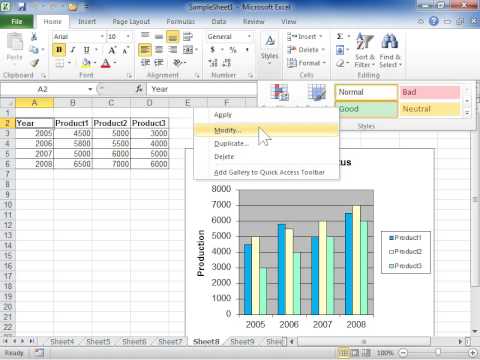Image resolution: width=480 pixels, height=360 pixels.
Task: Apply the Normal cell style
Action: [x=367, y=92]
